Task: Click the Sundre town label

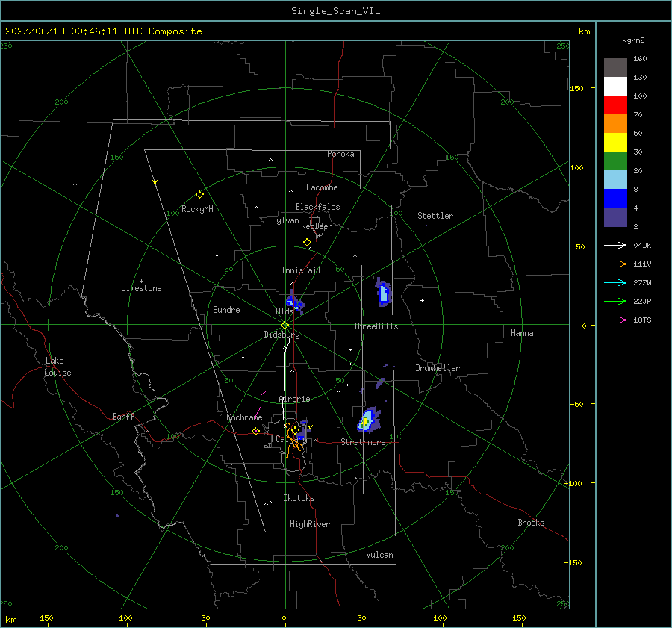Action: click(226, 310)
